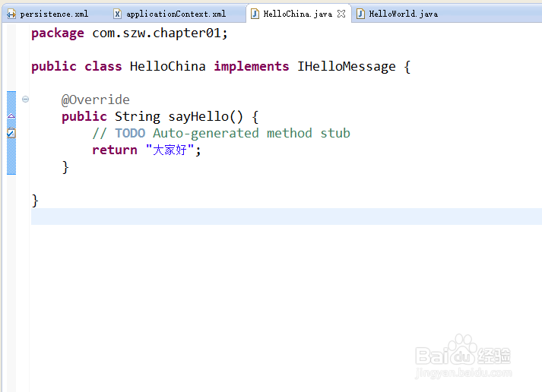This screenshot has height=392, width=542.
Task: Click the package keyword in code
Action: (57, 34)
